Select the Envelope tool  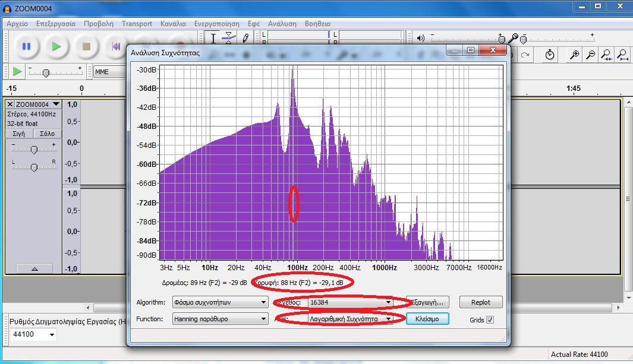(x=229, y=38)
